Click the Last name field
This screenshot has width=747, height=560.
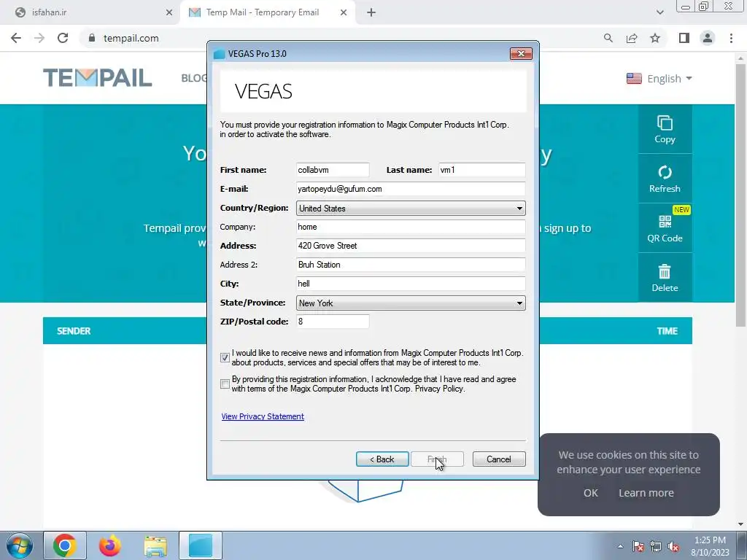481,170
